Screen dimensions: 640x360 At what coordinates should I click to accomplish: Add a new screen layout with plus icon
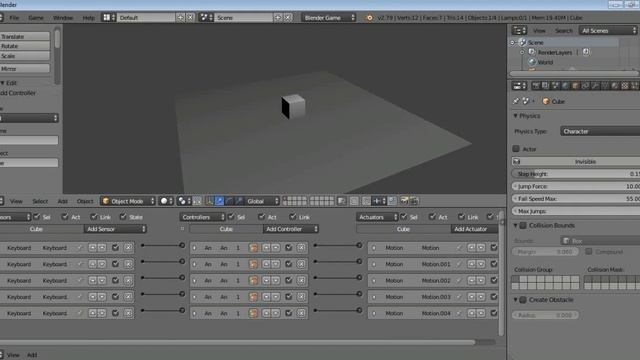point(180,18)
